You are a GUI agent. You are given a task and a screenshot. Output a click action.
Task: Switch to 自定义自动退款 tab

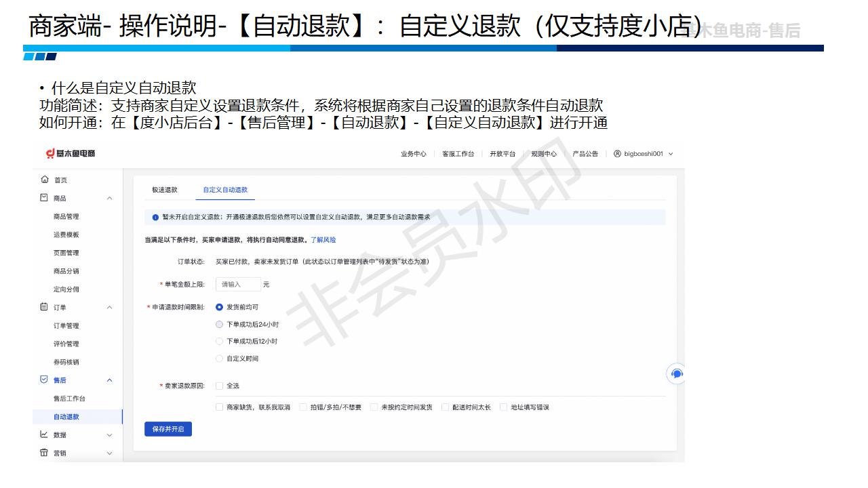(225, 190)
